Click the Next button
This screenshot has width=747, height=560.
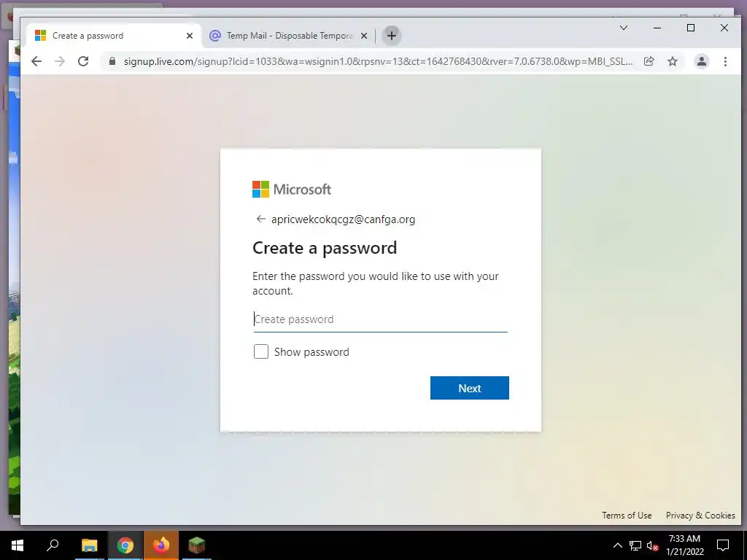tap(469, 388)
